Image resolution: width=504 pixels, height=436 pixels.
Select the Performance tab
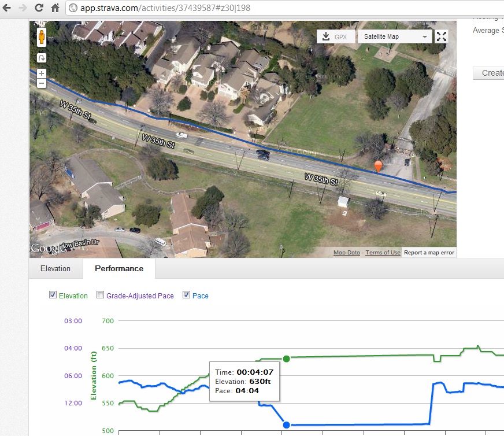[x=119, y=268]
